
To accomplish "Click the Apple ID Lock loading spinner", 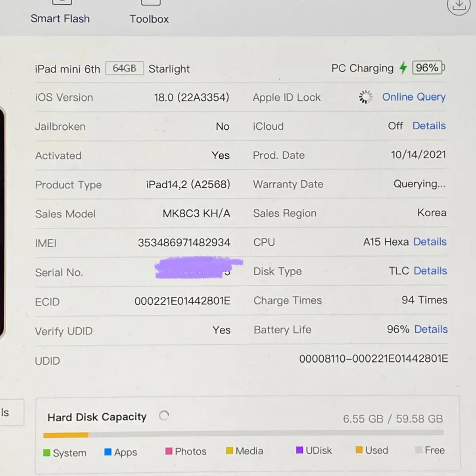I will tap(365, 97).
